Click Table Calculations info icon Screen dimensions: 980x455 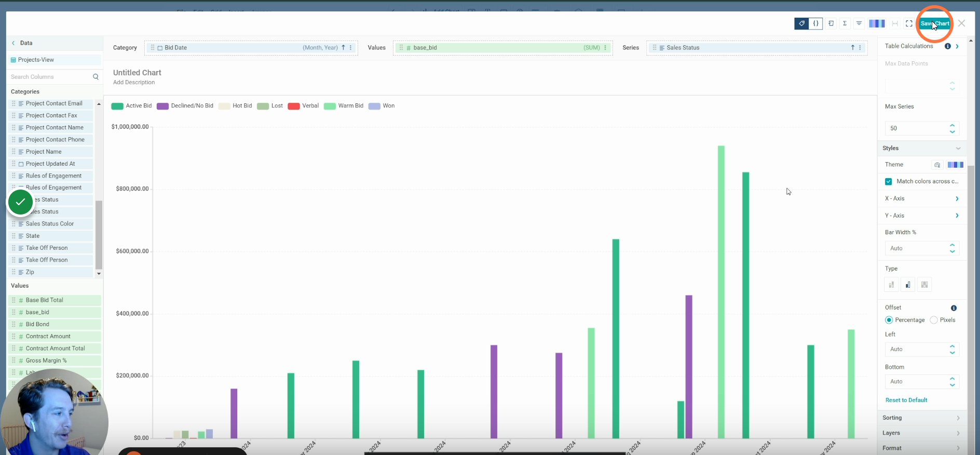pyautogui.click(x=948, y=46)
